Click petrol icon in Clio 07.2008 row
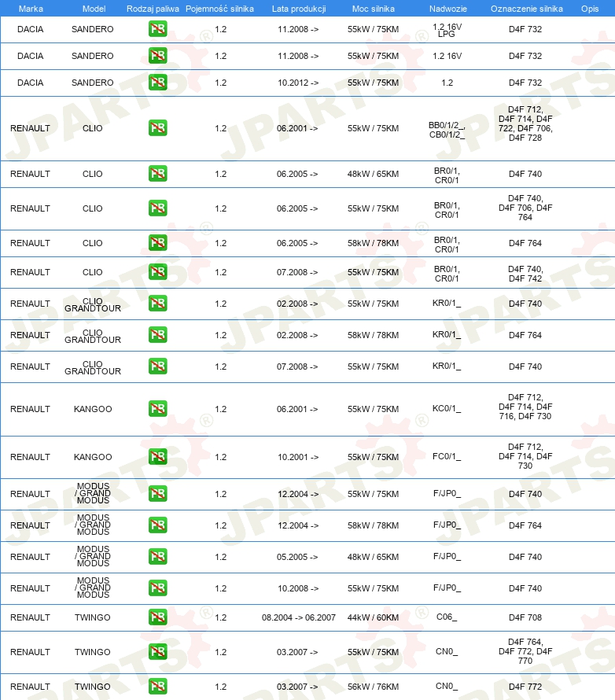This screenshot has height=700, width=615. point(157,272)
